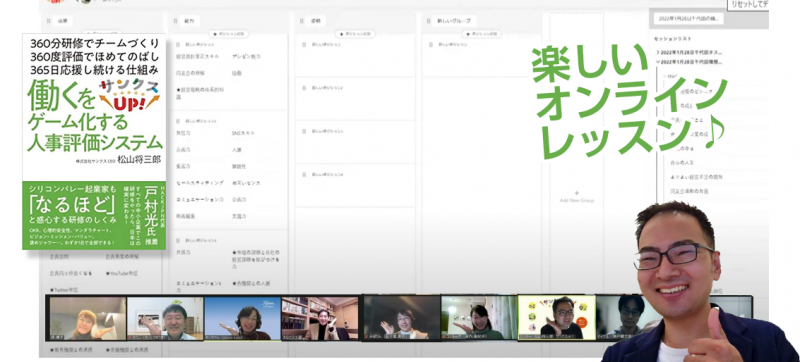The image size is (800, 362).
Task: Select the 人脈 skill
Action: [x=237, y=150]
